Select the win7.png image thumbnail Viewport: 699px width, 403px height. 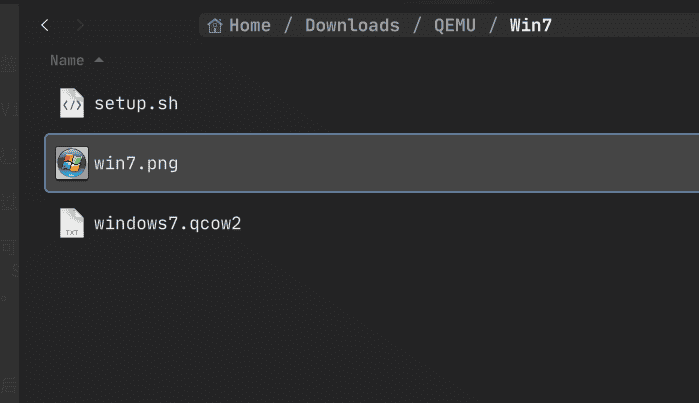coord(72,163)
